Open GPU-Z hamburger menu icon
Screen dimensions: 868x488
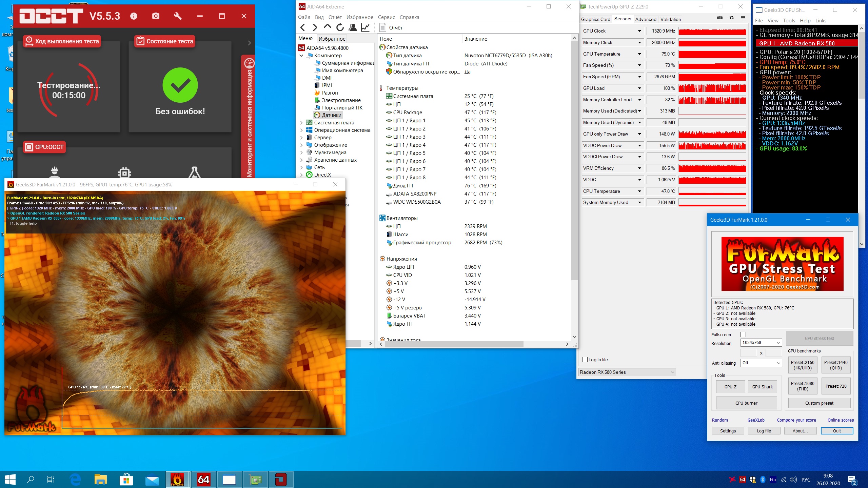(x=743, y=18)
